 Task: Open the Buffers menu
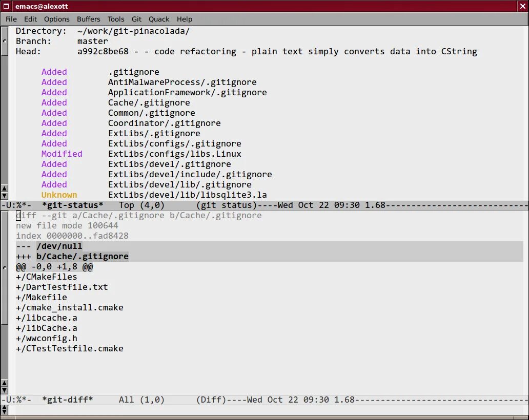pyautogui.click(x=88, y=19)
